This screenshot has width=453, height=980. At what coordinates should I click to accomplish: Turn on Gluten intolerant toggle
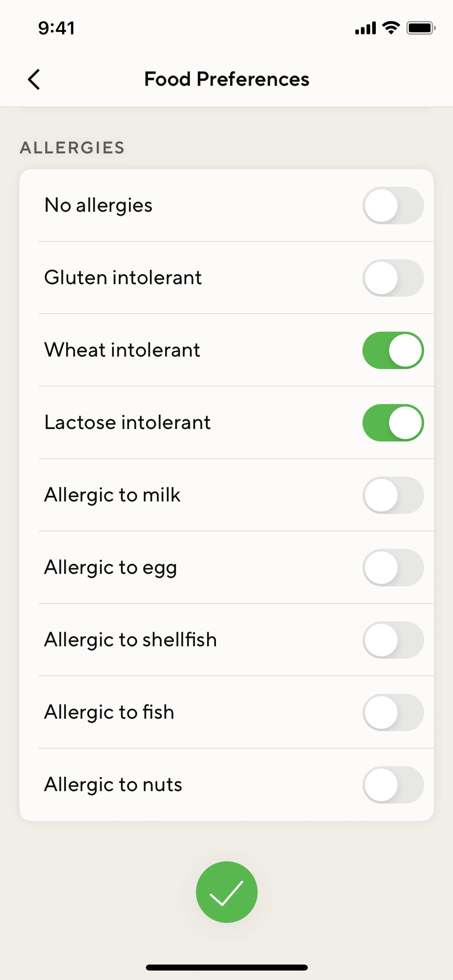pos(393,278)
